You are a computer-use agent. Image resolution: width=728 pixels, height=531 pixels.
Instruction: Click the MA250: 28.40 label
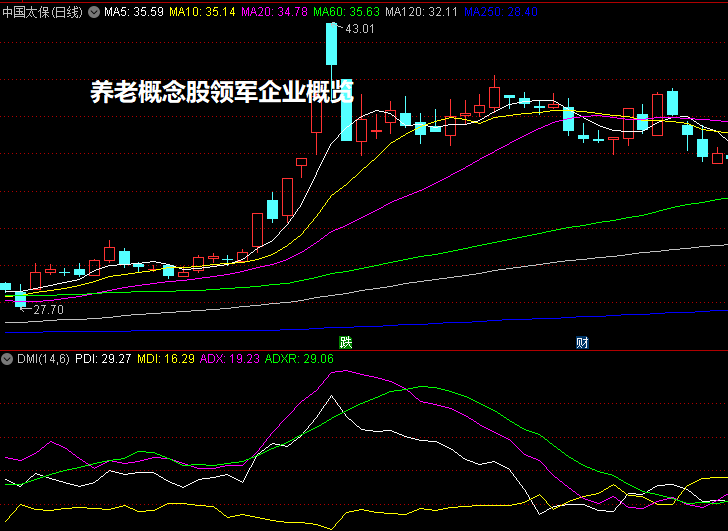tap(501, 12)
